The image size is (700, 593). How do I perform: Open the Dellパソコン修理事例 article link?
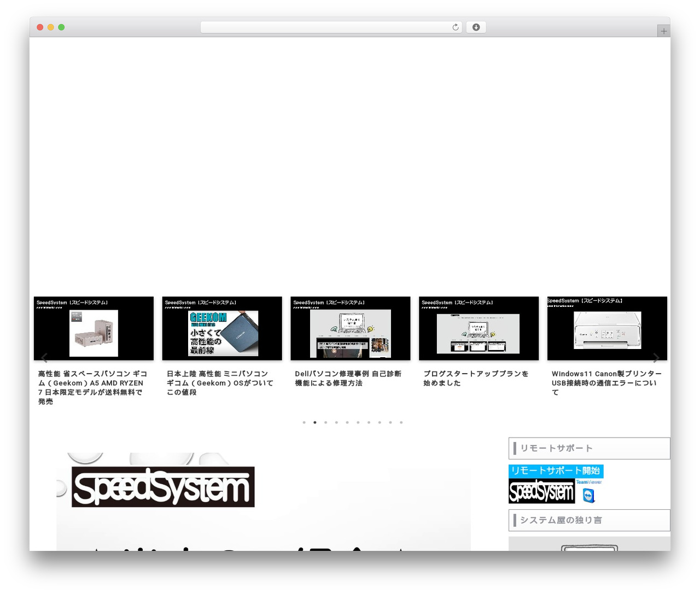click(x=348, y=379)
